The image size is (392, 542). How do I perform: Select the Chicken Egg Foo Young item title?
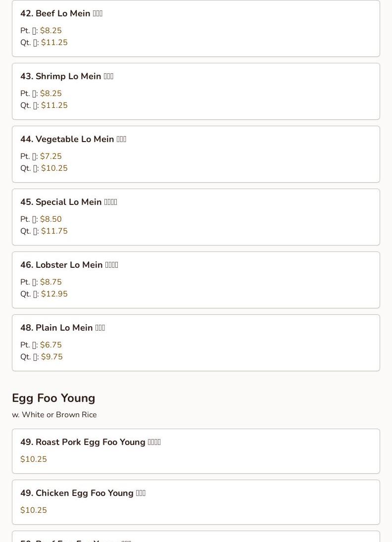(x=83, y=493)
